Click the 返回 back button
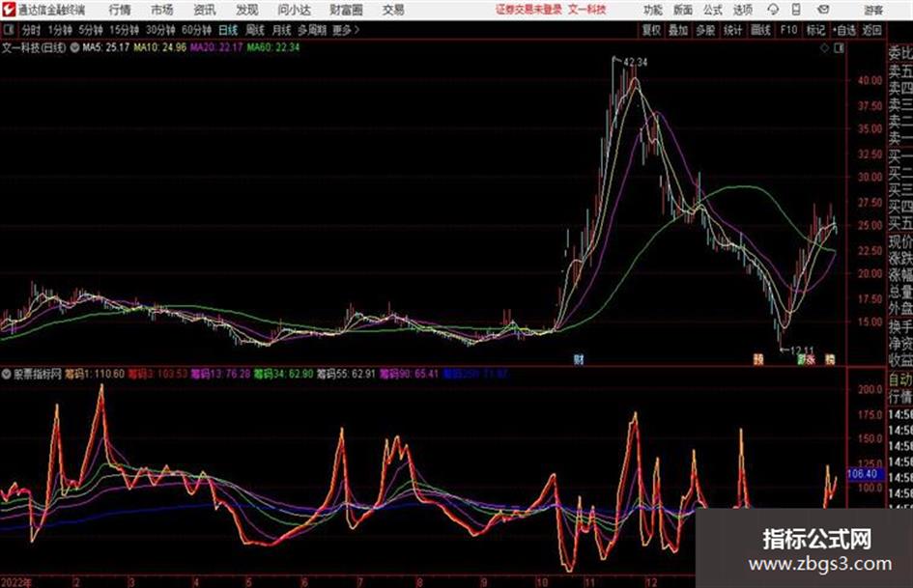The image size is (913, 588). pyautogui.click(x=871, y=30)
